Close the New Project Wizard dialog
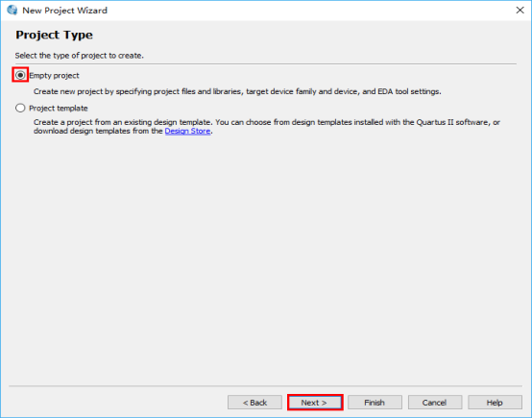The width and height of the screenshot is (532, 418). click(520, 11)
